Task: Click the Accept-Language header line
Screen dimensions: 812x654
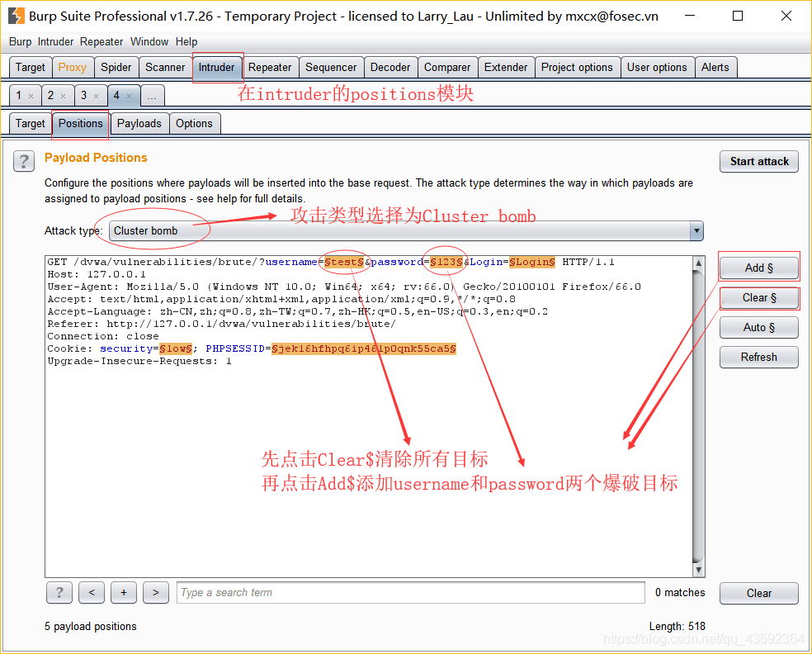Action: [x=298, y=311]
